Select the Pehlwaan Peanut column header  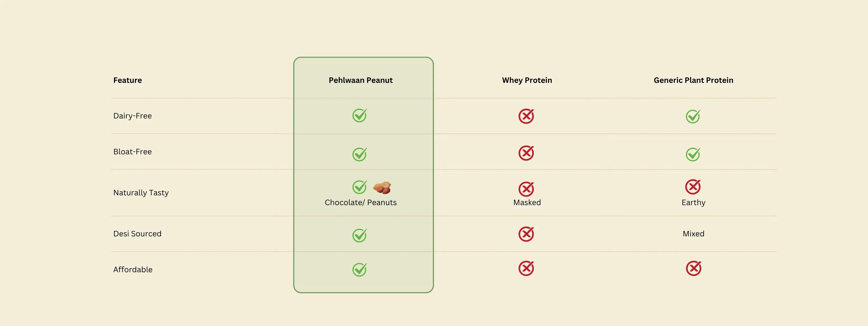(360, 80)
